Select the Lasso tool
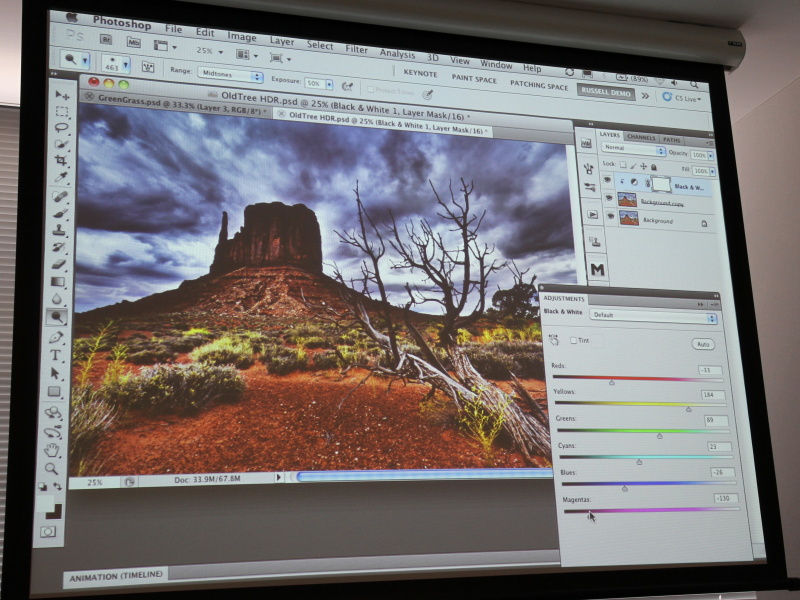The width and height of the screenshot is (800, 600). (61, 128)
